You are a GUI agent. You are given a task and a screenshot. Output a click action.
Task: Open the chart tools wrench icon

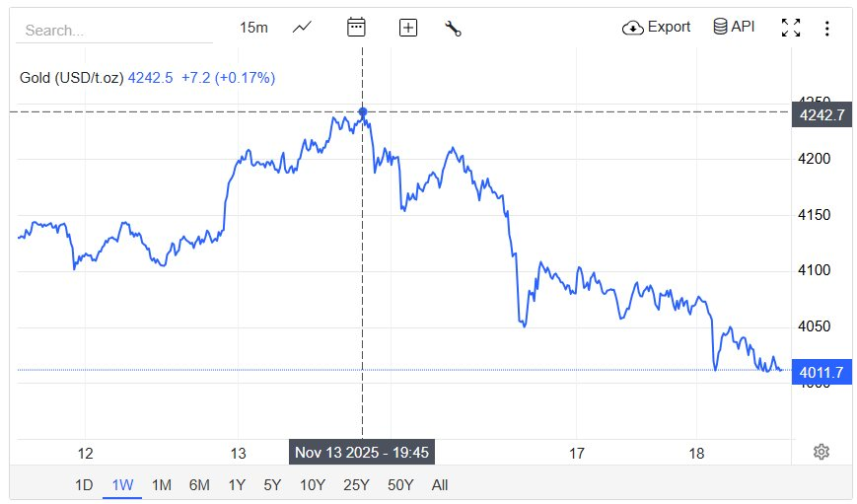(x=454, y=28)
